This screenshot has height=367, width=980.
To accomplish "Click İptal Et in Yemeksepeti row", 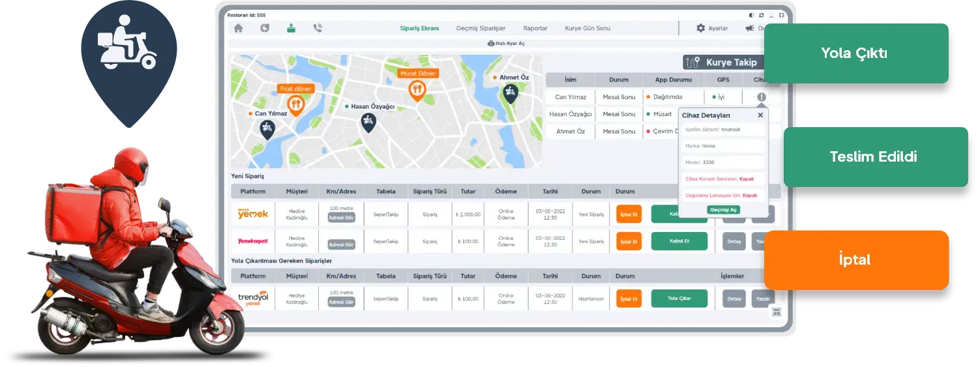I will pyautogui.click(x=629, y=241).
